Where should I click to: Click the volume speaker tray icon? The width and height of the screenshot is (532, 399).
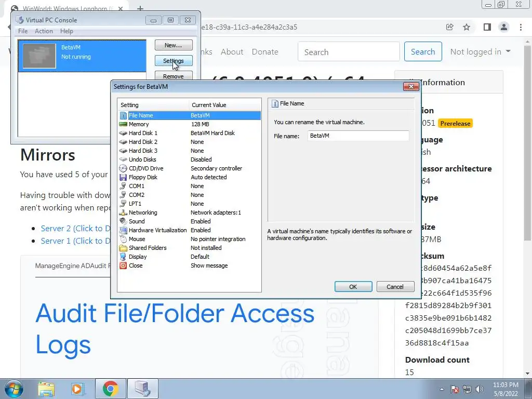pyautogui.click(x=480, y=389)
